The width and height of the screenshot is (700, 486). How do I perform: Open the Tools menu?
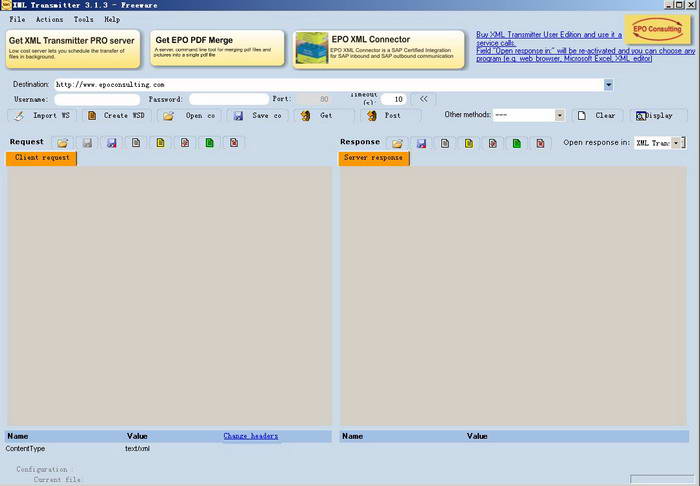[83, 20]
